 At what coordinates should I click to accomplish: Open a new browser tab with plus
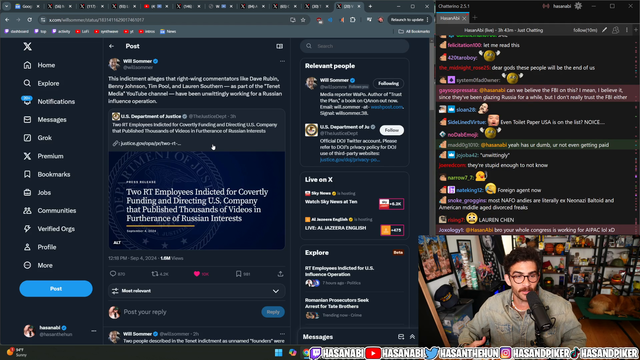point(370,7)
